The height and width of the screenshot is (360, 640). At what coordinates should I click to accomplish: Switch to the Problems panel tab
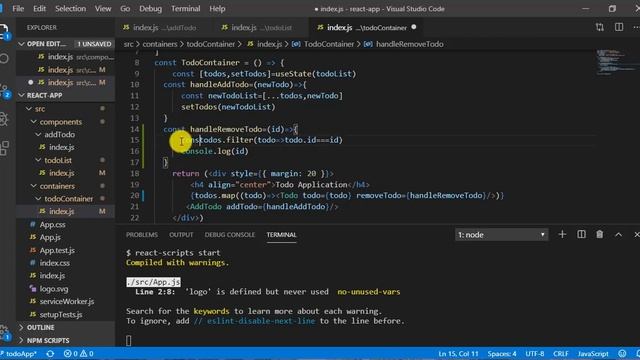pyautogui.click(x=142, y=235)
